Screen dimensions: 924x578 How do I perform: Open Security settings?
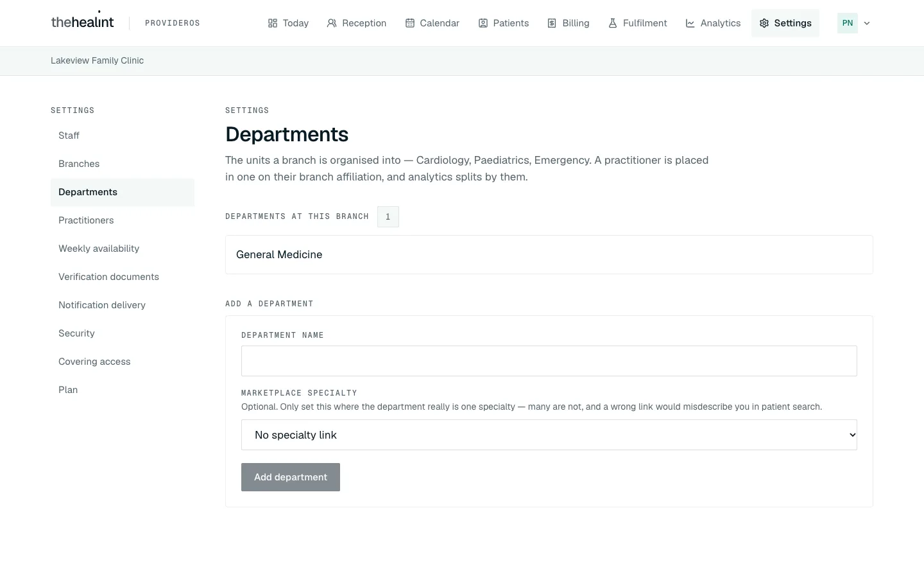[x=123, y=333]
